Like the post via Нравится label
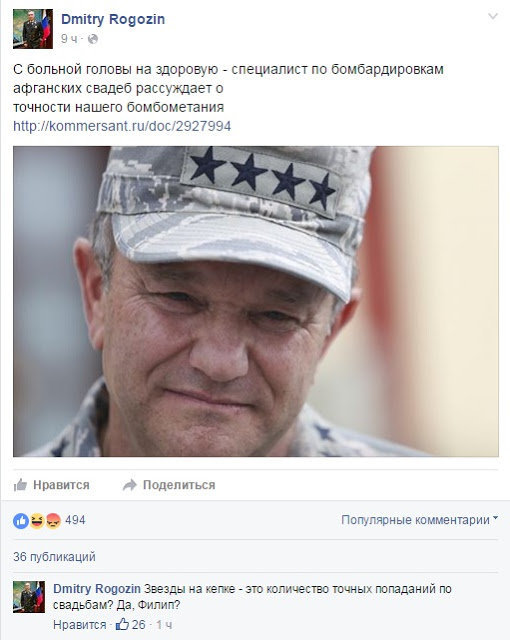510x640 pixels. point(61,485)
